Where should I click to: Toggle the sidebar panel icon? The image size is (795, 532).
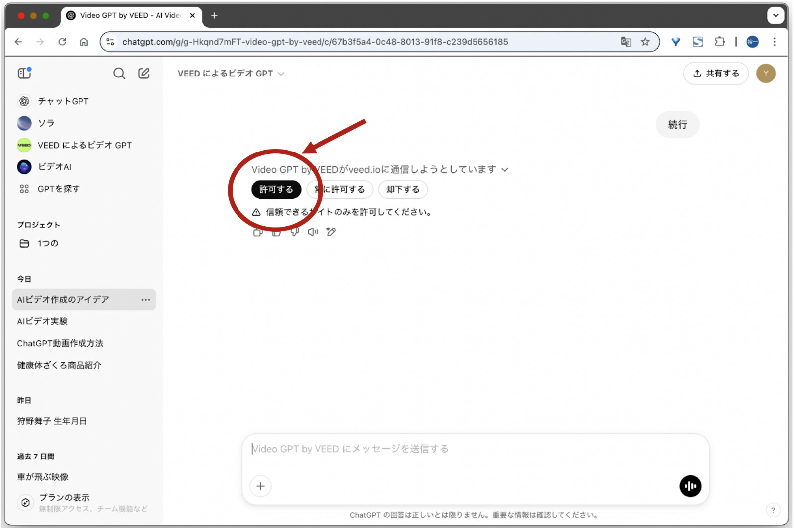(24, 73)
